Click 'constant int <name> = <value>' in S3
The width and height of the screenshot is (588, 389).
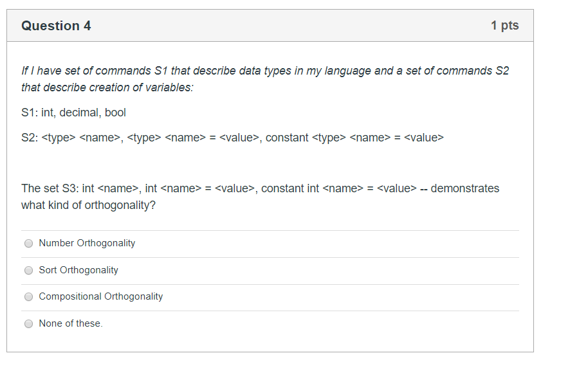point(339,188)
